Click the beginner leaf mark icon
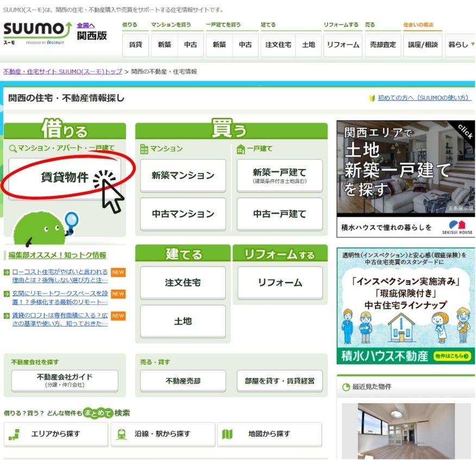476x460 pixels. tap(372, 98)
